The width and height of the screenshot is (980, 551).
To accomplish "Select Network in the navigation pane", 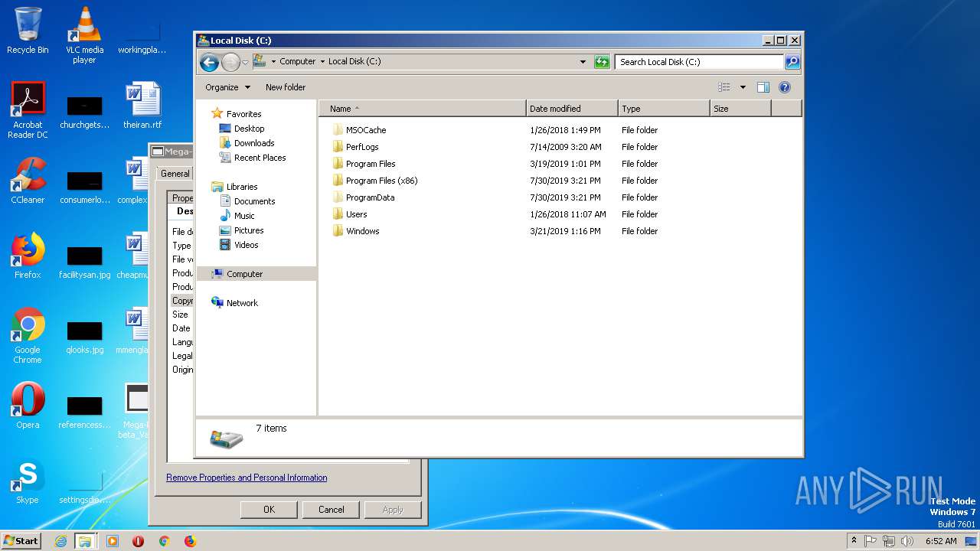I will [x=242, y=303].
